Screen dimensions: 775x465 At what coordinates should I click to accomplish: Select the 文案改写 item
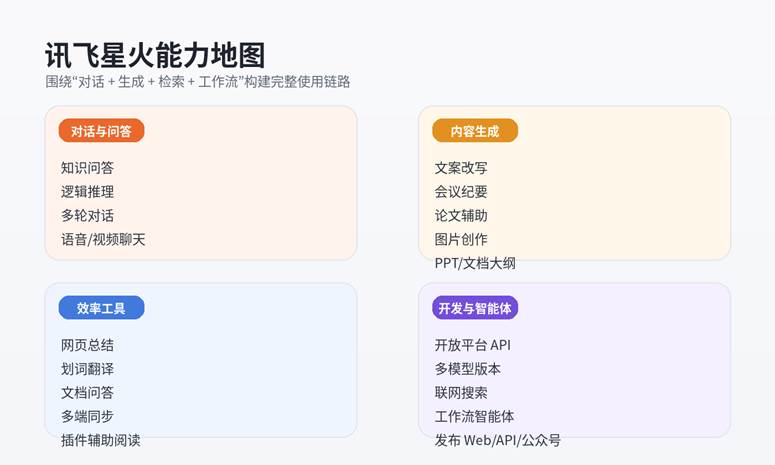point(461,168)
